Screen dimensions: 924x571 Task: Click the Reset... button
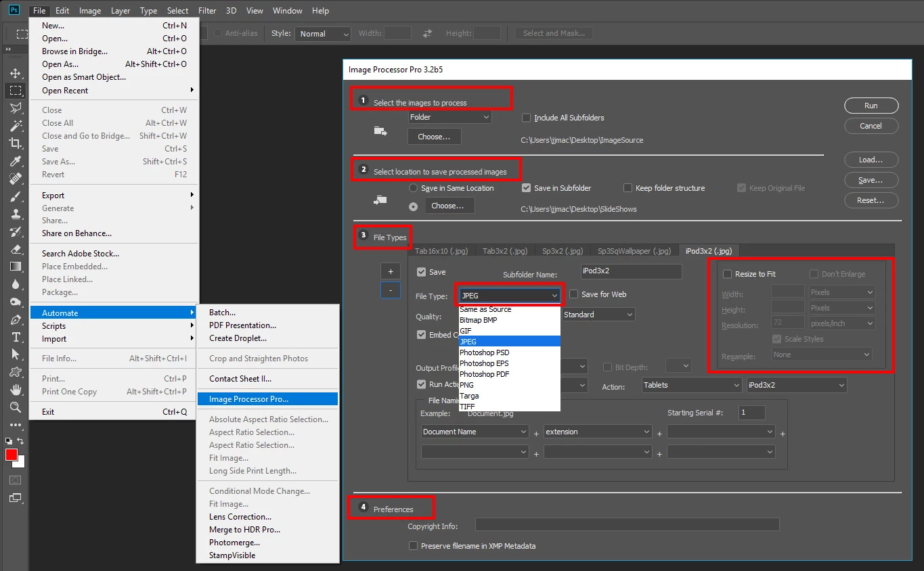(x=871, y=200)
